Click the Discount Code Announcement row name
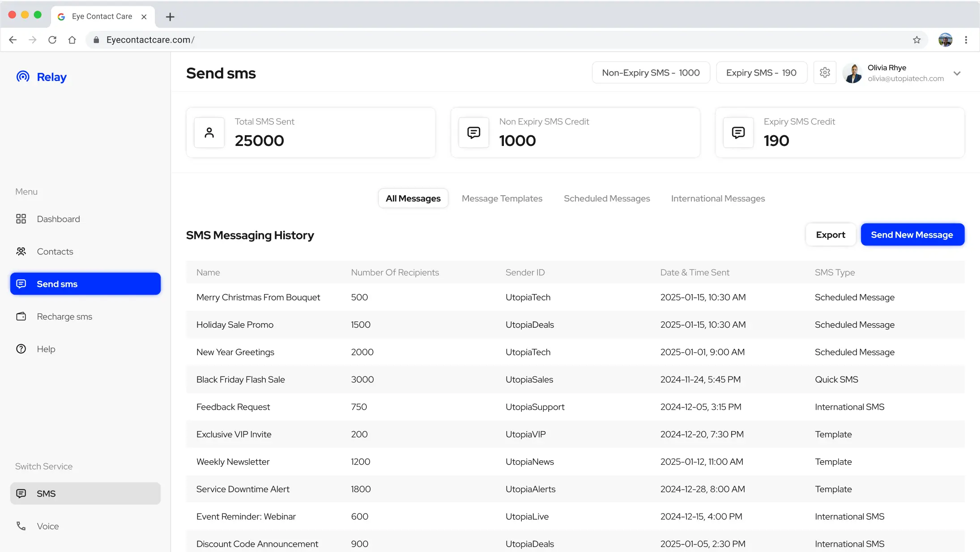Image resolution: width=980 pixels, height=552 pixels. 257,544
